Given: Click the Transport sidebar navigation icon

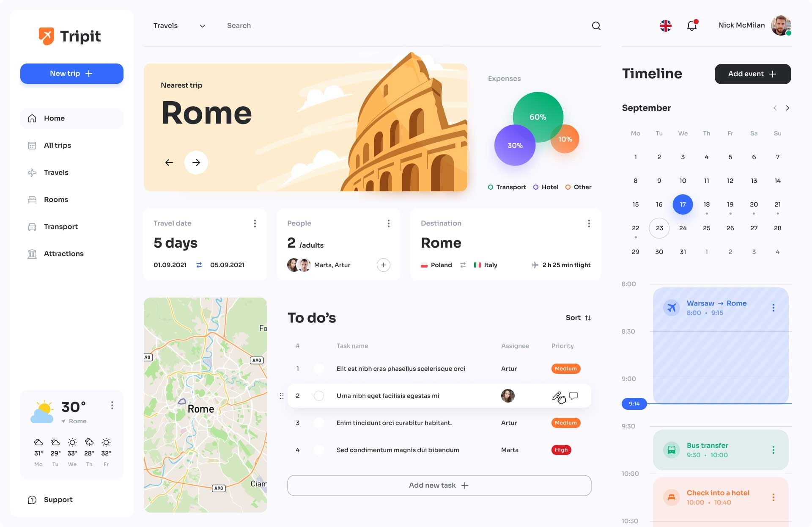Looking at the screenshot, I should pos(32,226).
